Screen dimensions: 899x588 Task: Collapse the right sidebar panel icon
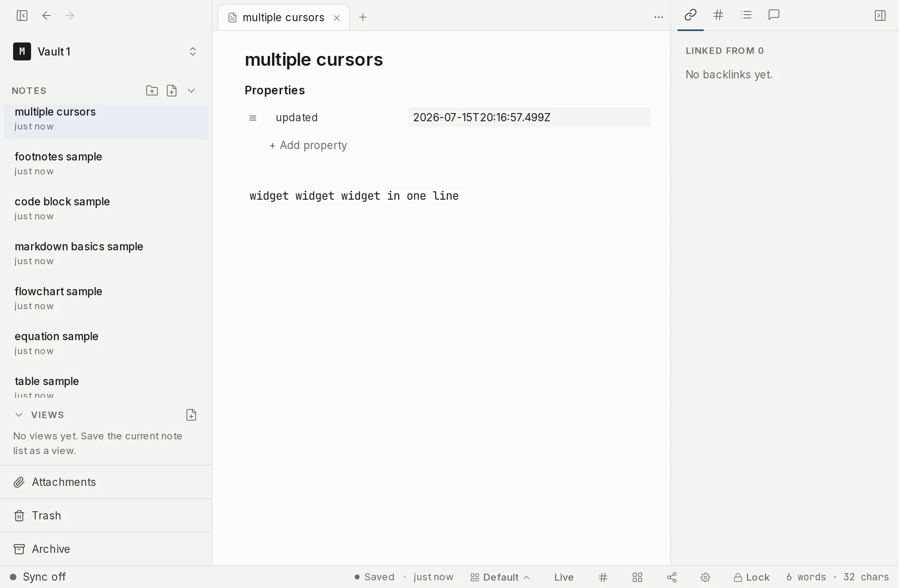click(880, 16)
